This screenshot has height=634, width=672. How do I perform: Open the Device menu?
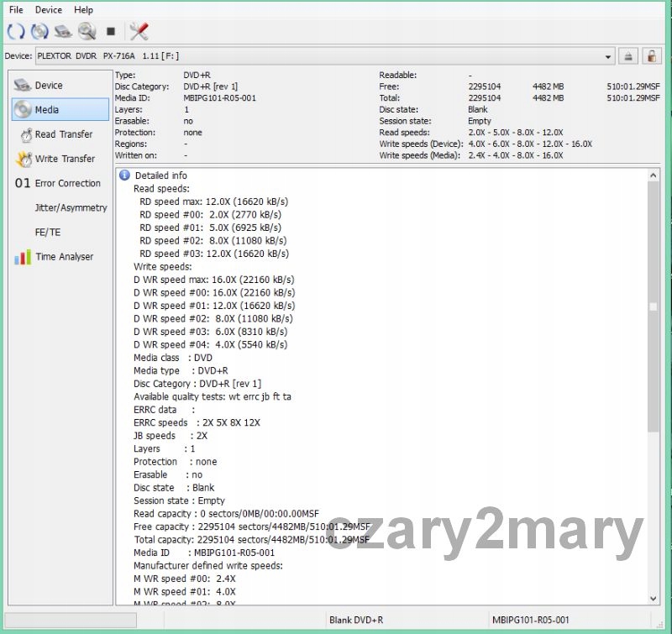[49, 10]
